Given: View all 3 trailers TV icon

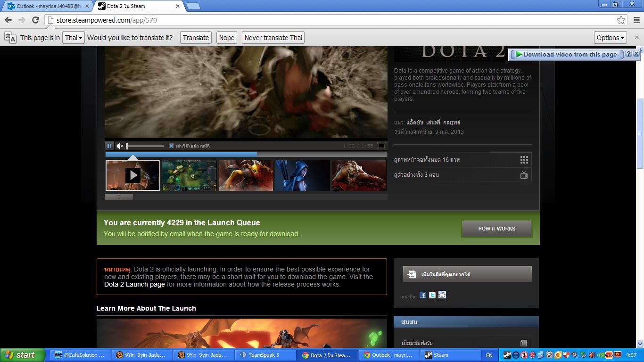Looking at the screenshot, I should [x=524, y=175].
